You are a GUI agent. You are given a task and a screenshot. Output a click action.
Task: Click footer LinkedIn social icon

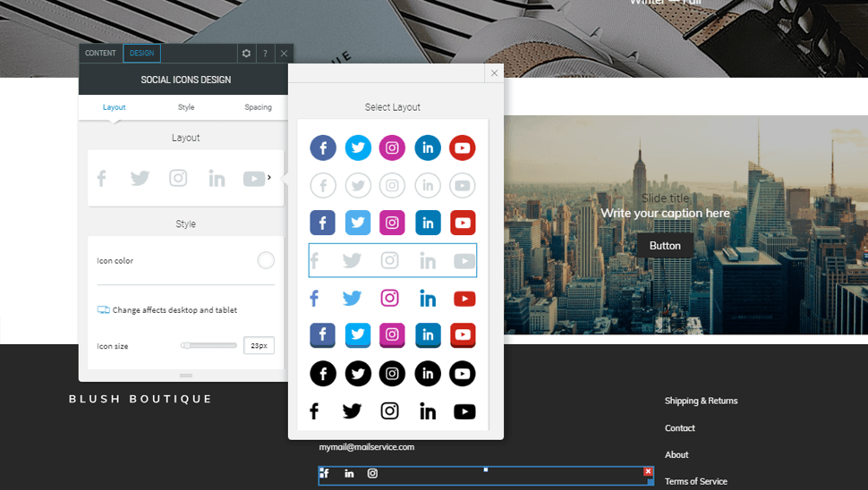point(349,473)
